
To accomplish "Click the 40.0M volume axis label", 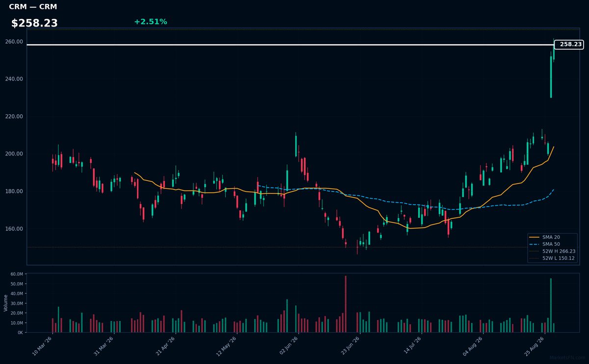I will [17, 294].
